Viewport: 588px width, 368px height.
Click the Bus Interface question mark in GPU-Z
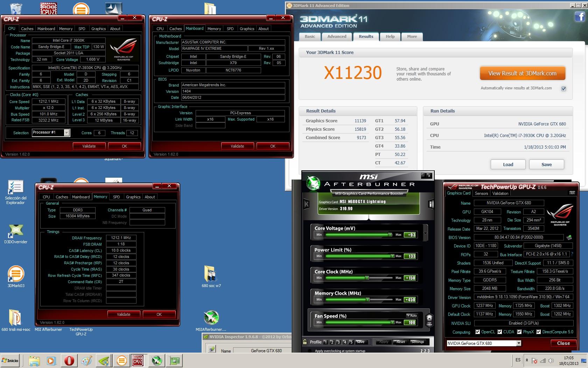pos(572,254)
